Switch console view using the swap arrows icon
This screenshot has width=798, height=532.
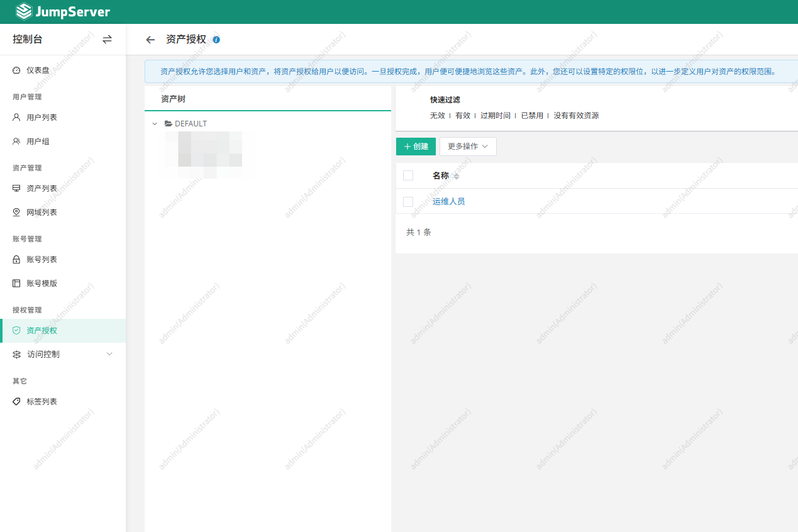click(x=107, y=39)
